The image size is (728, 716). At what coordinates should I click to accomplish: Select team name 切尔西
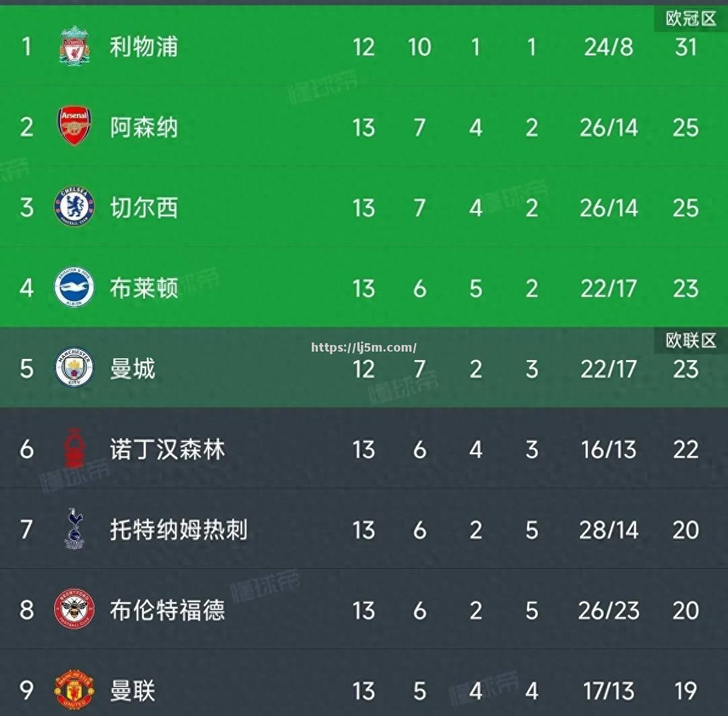click(x=144, y=208)
